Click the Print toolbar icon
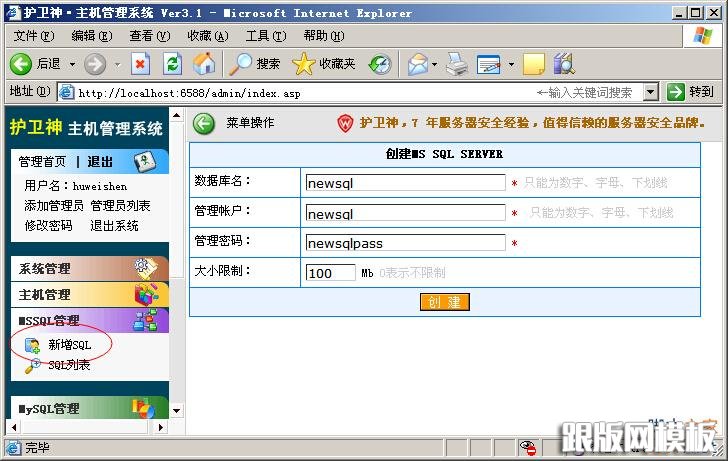The height and width of the screenshot is (461, 728). coord(457,64)
